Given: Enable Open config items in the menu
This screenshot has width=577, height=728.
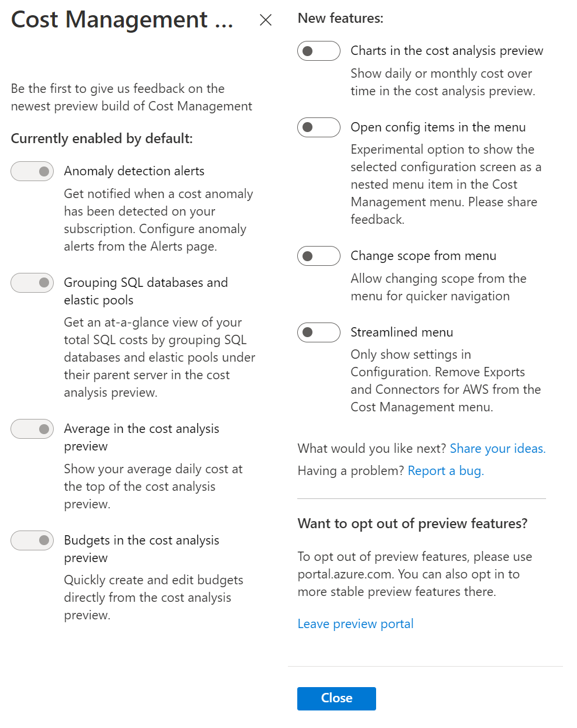Looking at the screenshot, I should pyautogui.click(x=319, y=127).
